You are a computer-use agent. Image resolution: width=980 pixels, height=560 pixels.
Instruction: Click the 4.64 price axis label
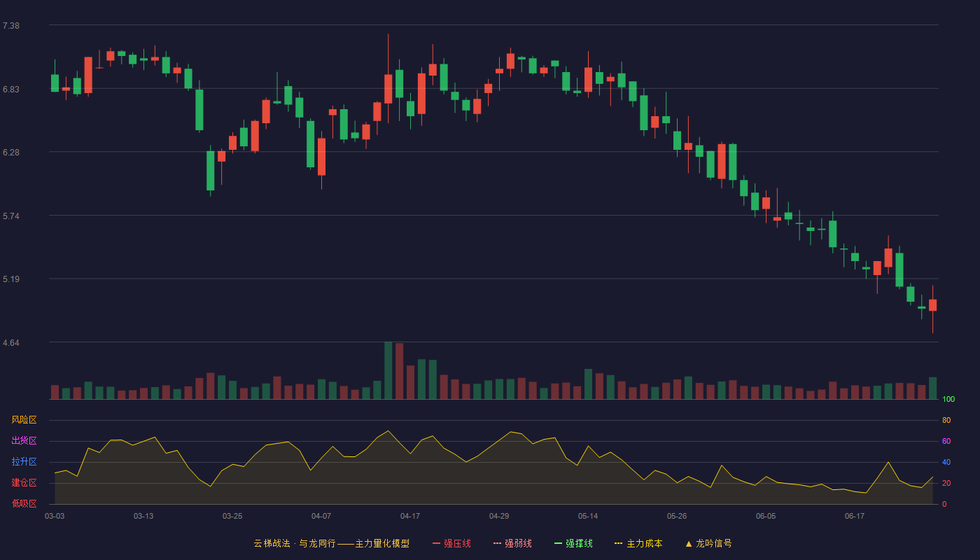[11, 343]
